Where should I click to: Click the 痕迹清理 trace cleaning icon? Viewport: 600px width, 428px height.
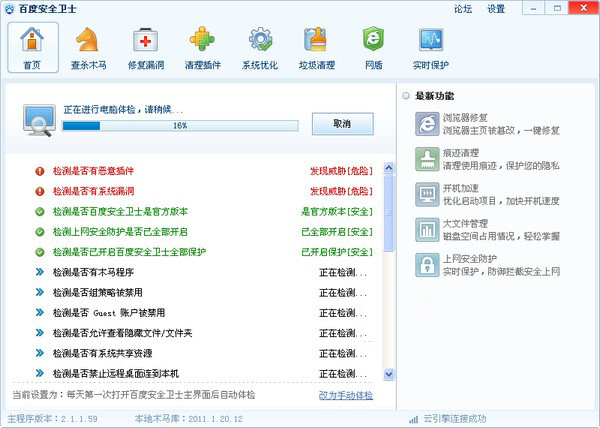427,158
